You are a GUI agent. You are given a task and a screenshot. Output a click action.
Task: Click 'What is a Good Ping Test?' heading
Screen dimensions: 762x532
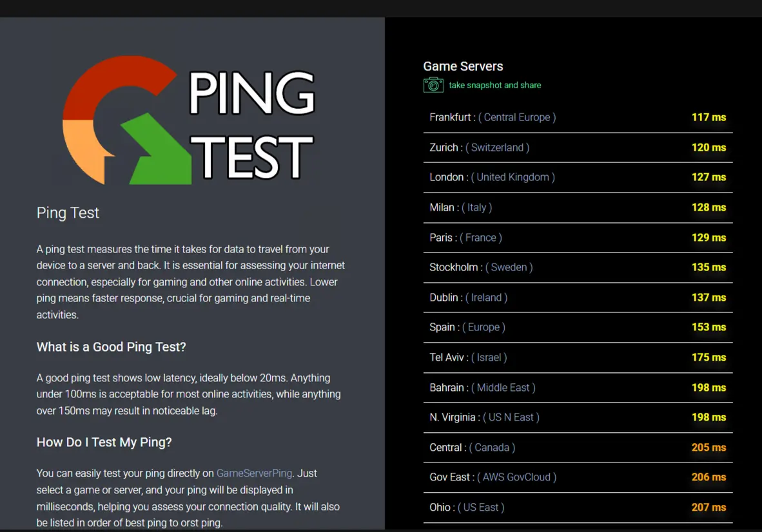(x=112, y=347)
